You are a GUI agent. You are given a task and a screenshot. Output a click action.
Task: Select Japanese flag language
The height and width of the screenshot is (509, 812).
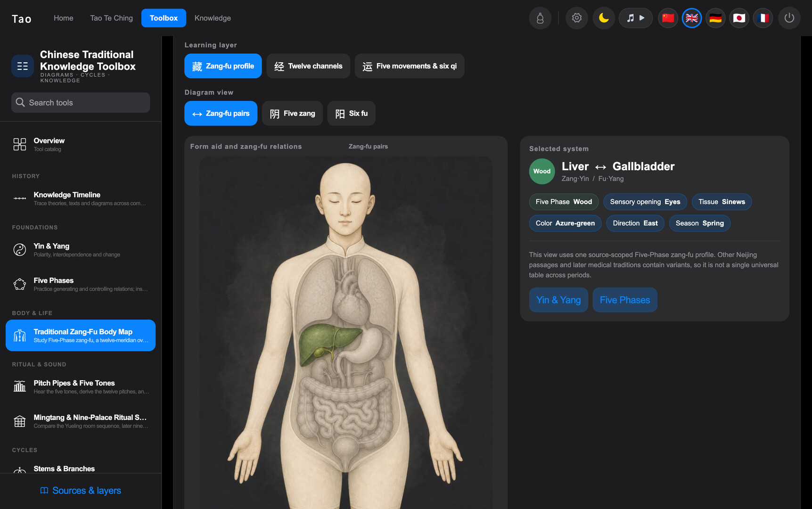tap(739, 18)
